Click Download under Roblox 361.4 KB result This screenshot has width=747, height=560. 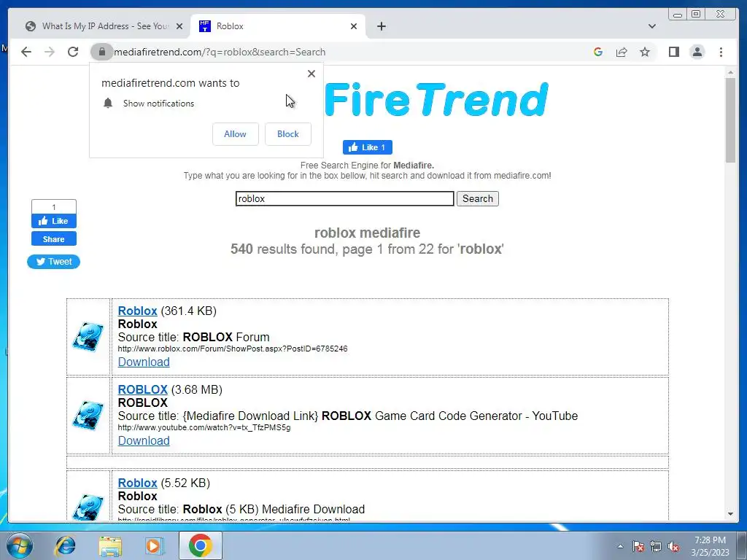[144, 362]
